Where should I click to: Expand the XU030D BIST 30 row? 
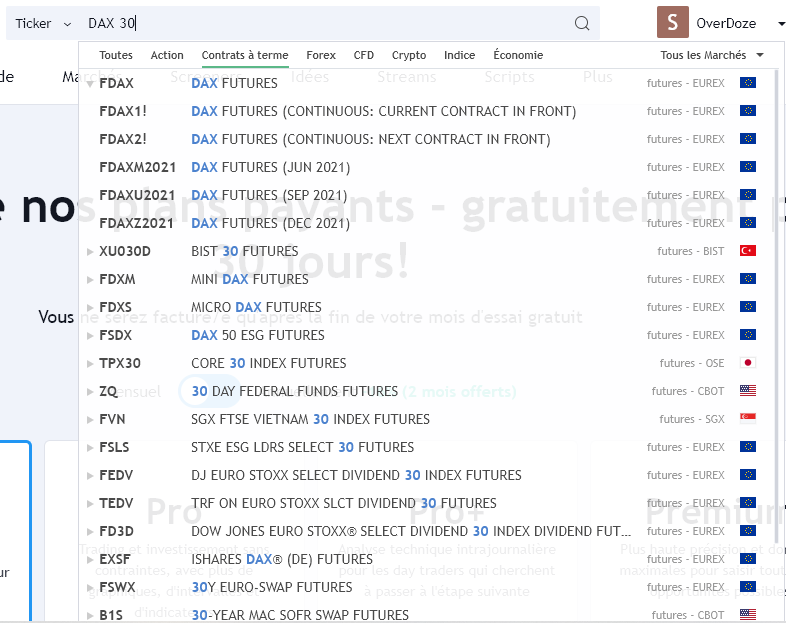tap(90, 252)
